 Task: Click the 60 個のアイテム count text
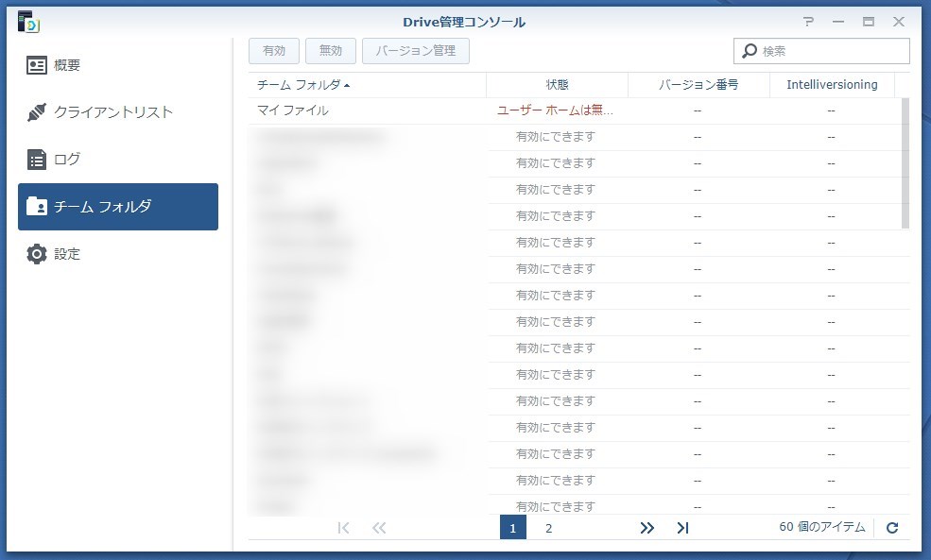click(822, 527)
